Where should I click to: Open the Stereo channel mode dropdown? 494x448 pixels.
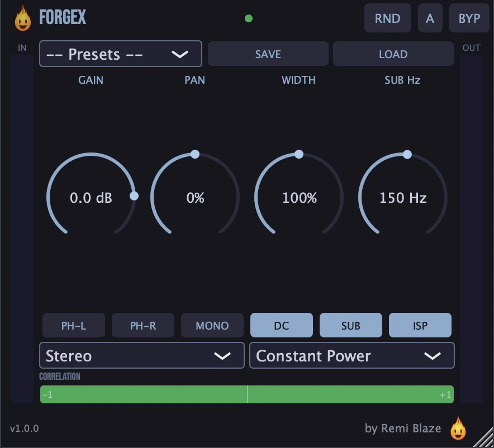tap(142, 355)
